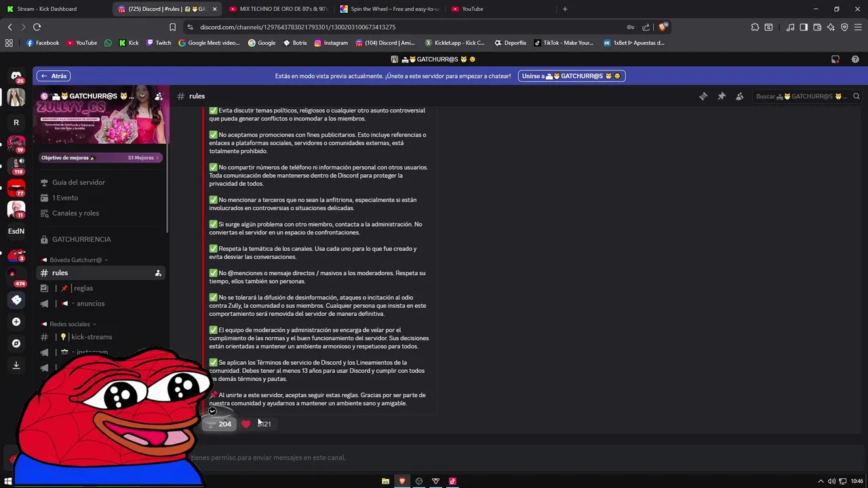868x488 pixels.
Task: Click Unirse a GATCHURR@S join button
Action: point(572,76)
